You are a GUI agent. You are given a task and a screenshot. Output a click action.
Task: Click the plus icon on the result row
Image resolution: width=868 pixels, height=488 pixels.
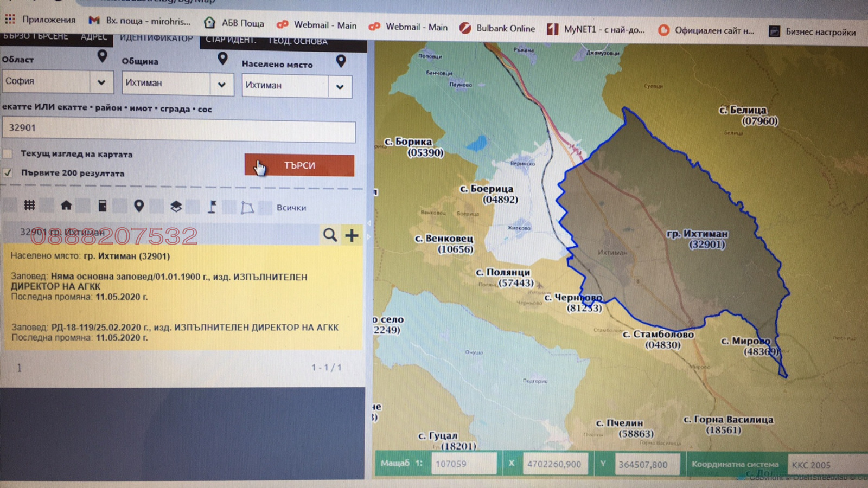[352, 235]
